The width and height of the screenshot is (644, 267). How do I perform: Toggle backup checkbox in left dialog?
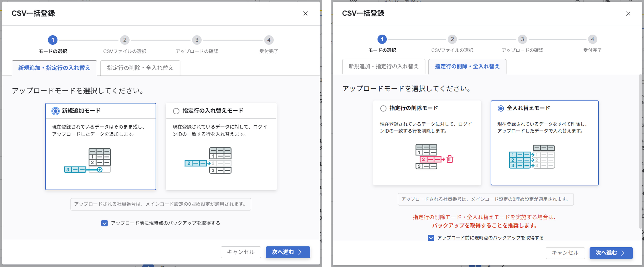click(104, 223)
